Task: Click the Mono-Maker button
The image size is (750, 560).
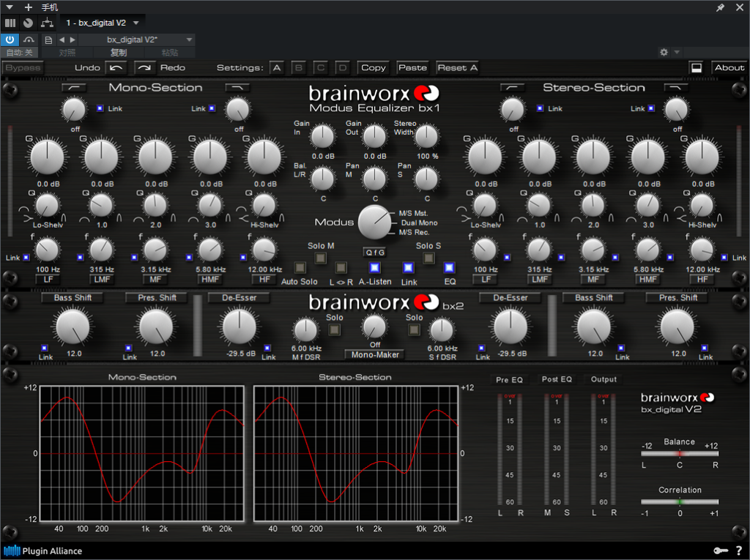Action: (x=375, y=354)
